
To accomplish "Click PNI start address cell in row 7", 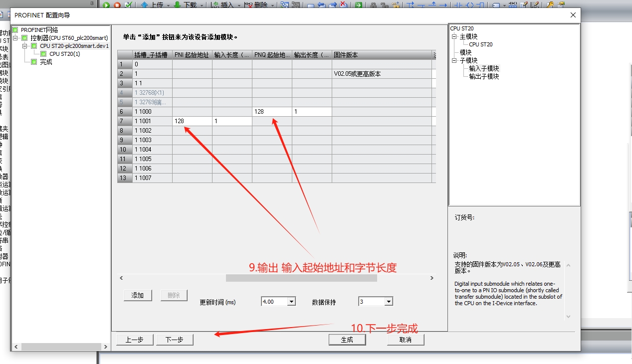I will 192,121.
